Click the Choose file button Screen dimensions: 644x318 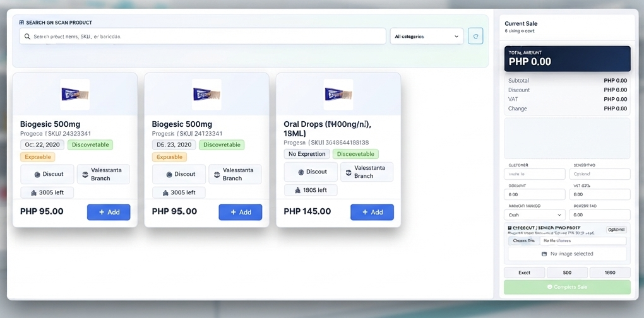[524, 241]
